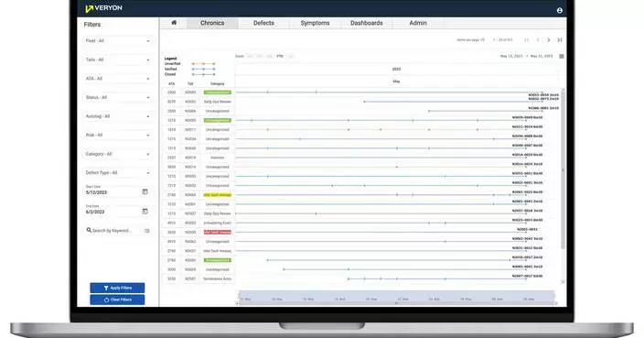Click the yellow highlighted category badge
Viewport: 644px width, 338px height.
coord(218,195)
